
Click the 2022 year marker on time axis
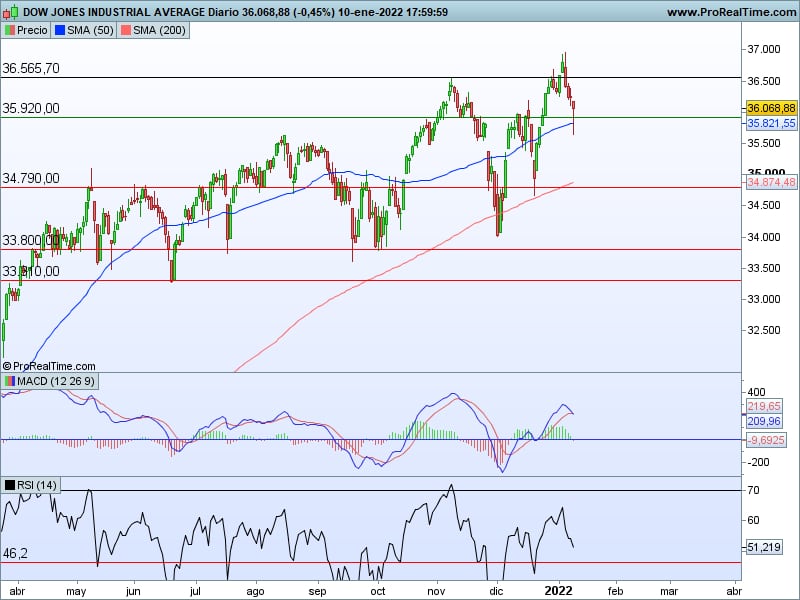pos(559,591)
